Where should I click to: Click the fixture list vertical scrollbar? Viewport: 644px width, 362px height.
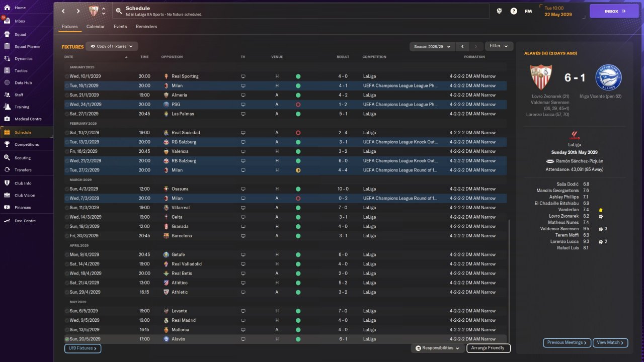point(509,282)
